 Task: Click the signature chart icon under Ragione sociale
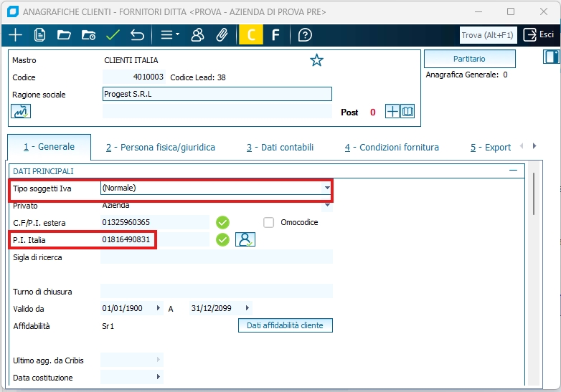(x=21, y=111)
